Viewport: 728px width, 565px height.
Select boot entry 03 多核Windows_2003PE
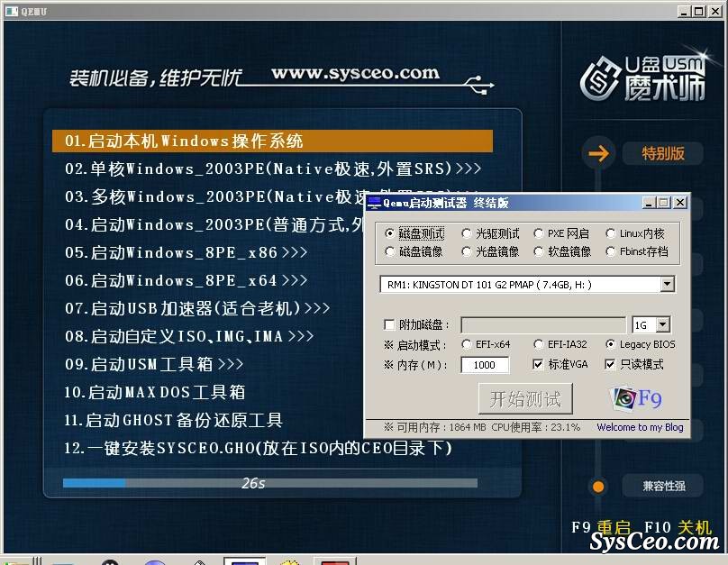[x=214, y=196]
